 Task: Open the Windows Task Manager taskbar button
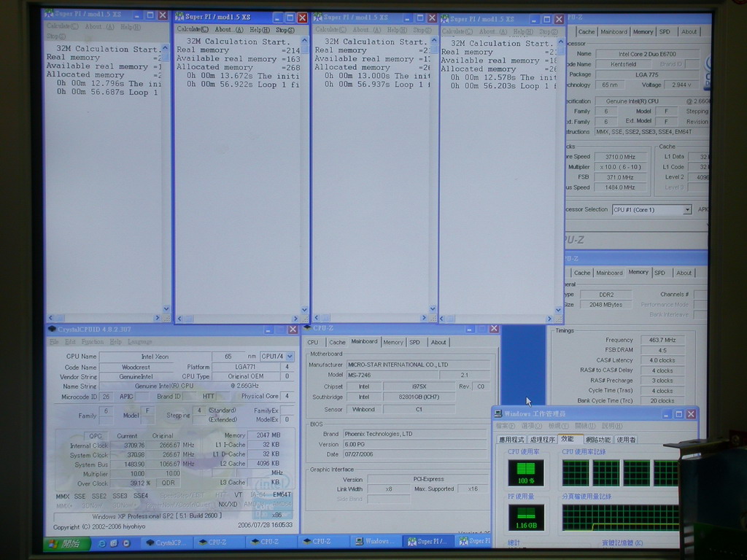pyautogui.click(x=377, y=542)
